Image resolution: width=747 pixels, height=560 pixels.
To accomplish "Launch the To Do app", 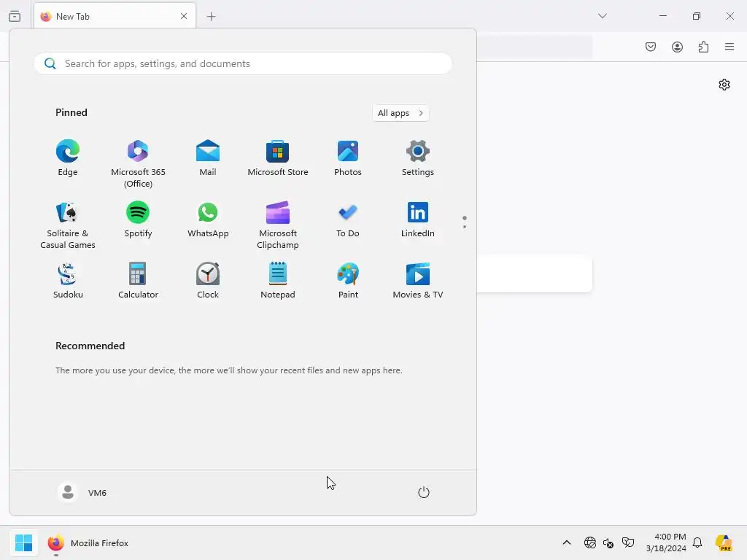I will coord(348,219).
